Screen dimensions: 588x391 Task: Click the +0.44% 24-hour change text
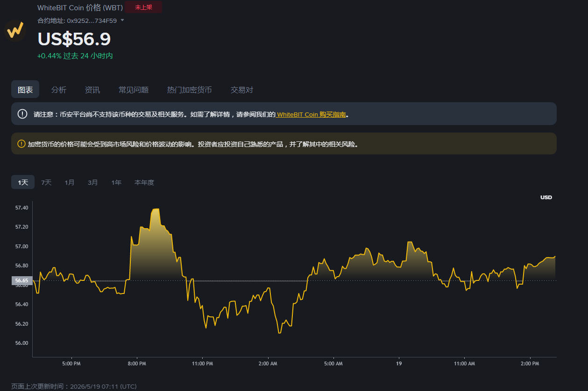(x=75, y=56)
